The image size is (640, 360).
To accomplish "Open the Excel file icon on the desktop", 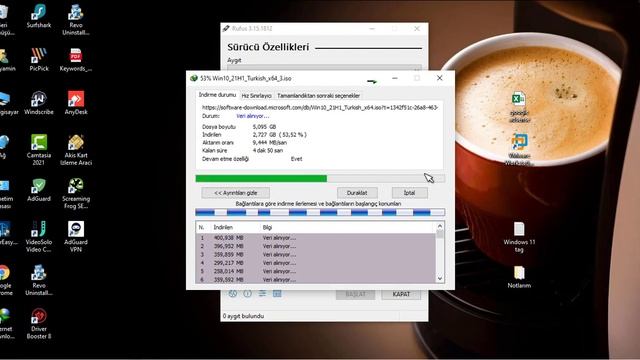I will (519, 107).
